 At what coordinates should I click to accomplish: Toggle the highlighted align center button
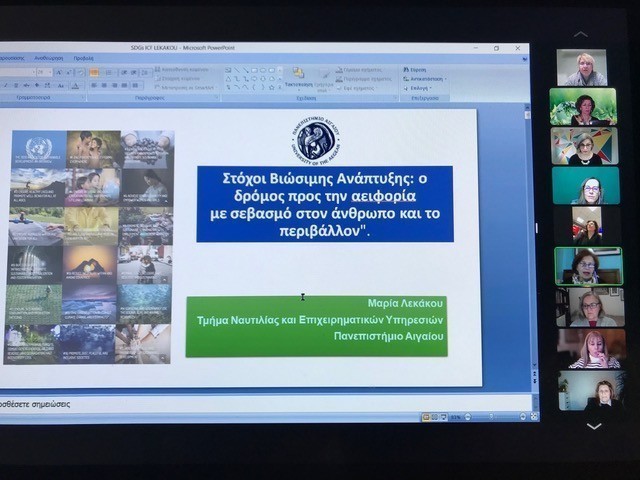[94, 72]
